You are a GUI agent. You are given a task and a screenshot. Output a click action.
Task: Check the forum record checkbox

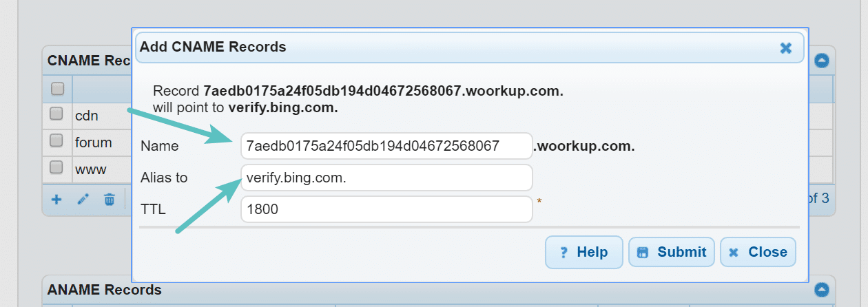57,140
